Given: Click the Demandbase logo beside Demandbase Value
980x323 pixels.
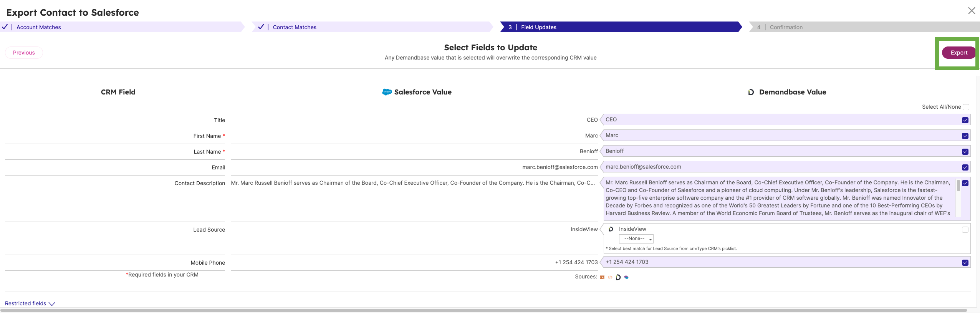Looking at the screenshot, I should pyautogui.click(x=751, y=92).
